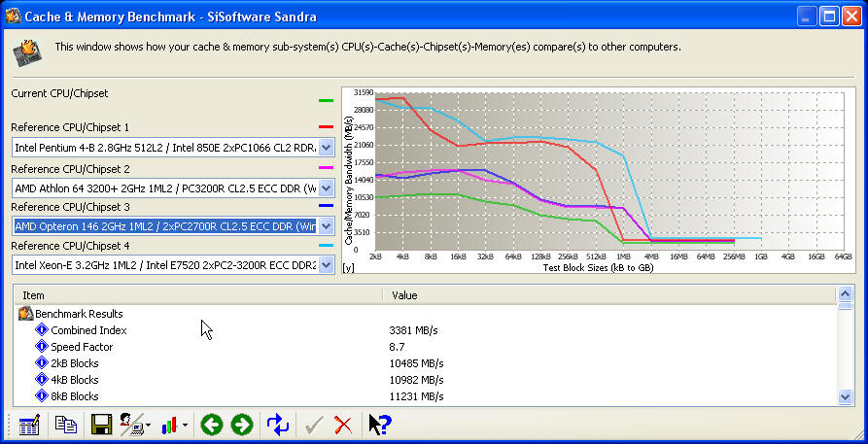Open Reference CPU/Chipset 1 dropdown arrow
Image resolution: width=868 pixels, height=444 pixels.
tap(326, 148)
